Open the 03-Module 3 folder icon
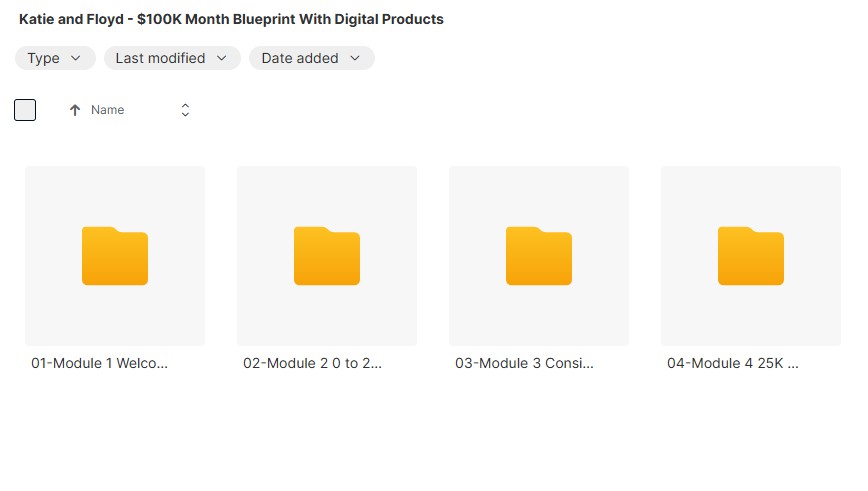Screen dimensions: 868x491 [539, 256]
